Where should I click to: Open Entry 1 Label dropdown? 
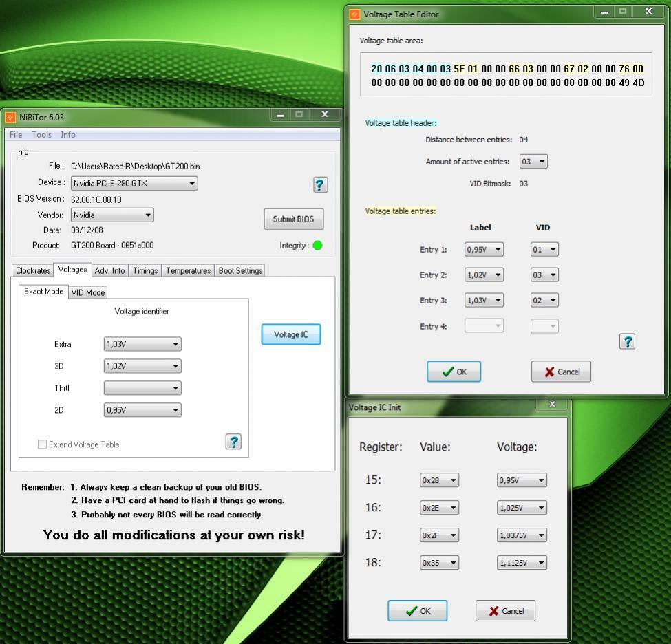click(484, 250)
